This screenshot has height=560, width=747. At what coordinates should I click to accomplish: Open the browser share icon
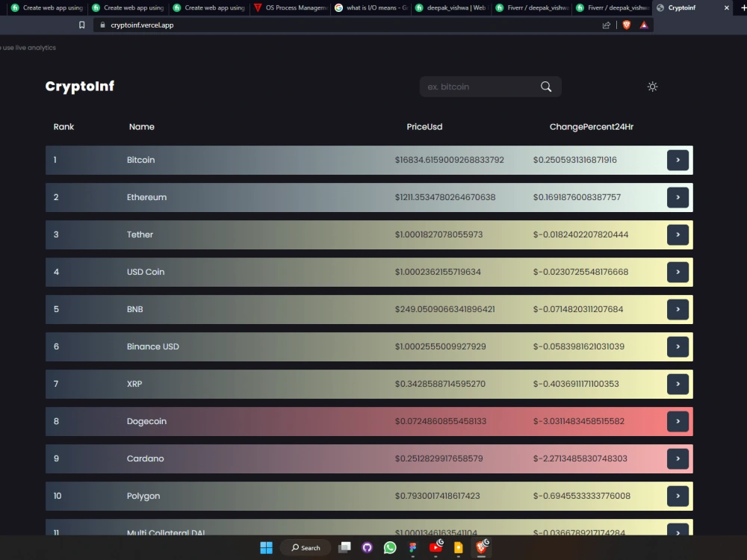pos(606,25)
